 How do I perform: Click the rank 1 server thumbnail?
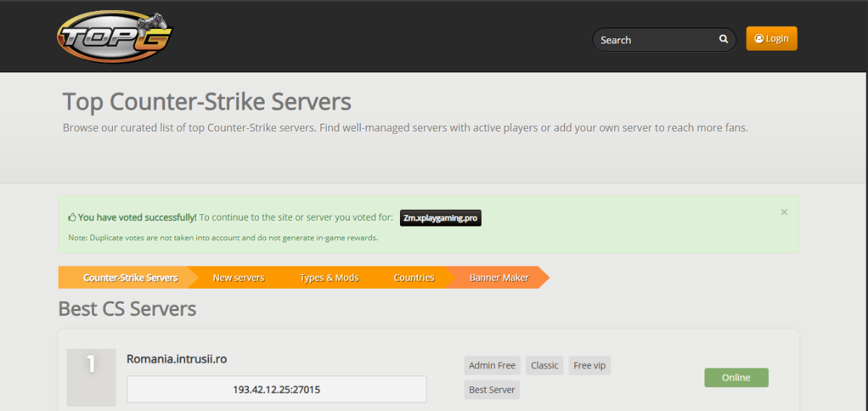pos(91,378)
